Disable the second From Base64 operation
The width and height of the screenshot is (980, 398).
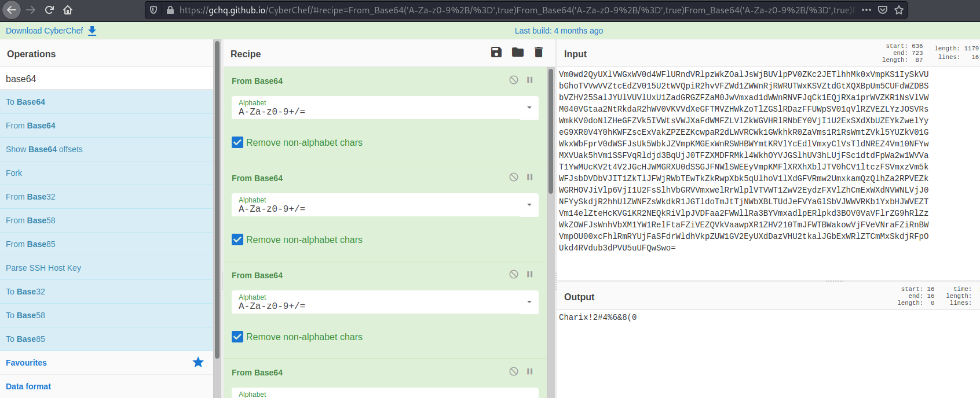coord(514,177)
